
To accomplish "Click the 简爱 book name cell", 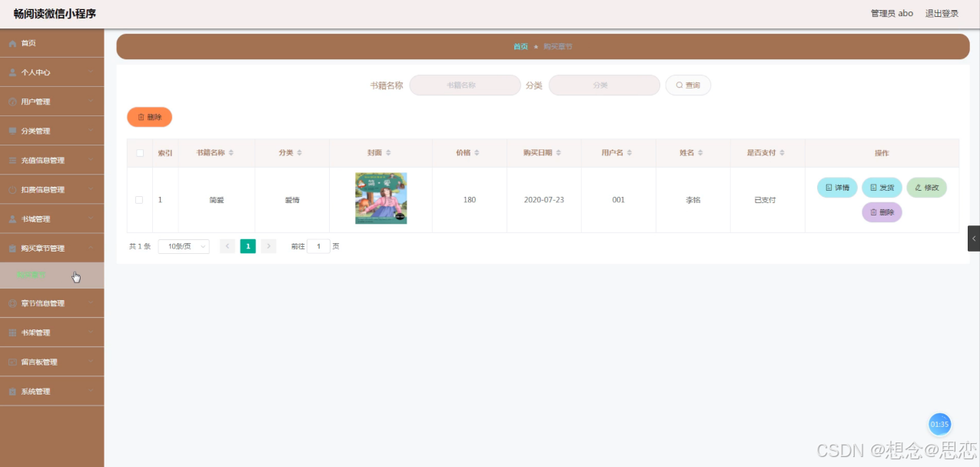I will click(x=216, y=200).
